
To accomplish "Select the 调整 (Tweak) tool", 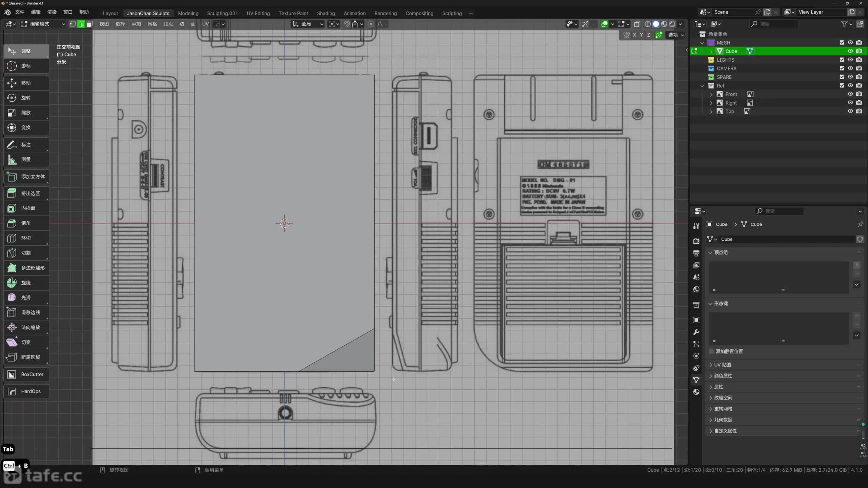I will pos(26,51).
